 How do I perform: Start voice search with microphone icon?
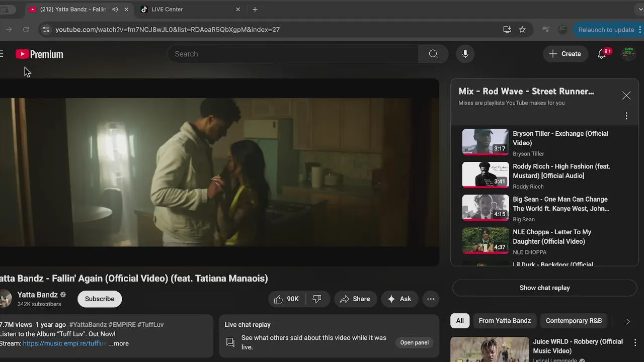point(465,54)
